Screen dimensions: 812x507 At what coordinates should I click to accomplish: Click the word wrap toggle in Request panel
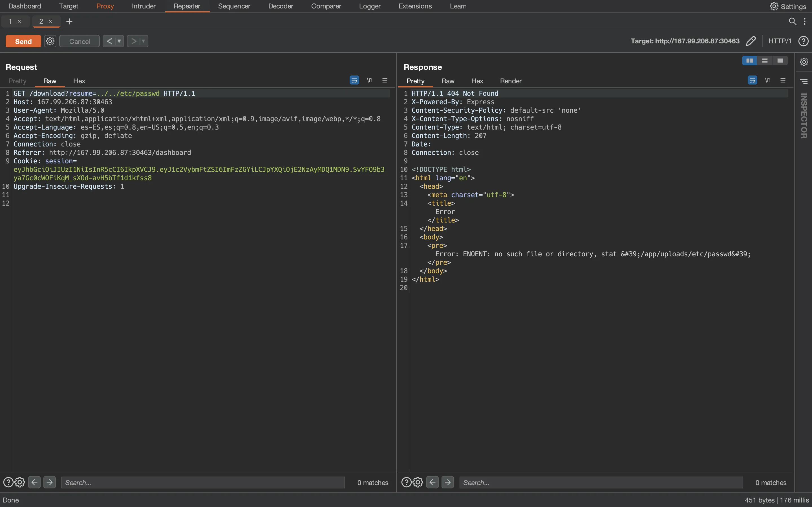[354, 80]
